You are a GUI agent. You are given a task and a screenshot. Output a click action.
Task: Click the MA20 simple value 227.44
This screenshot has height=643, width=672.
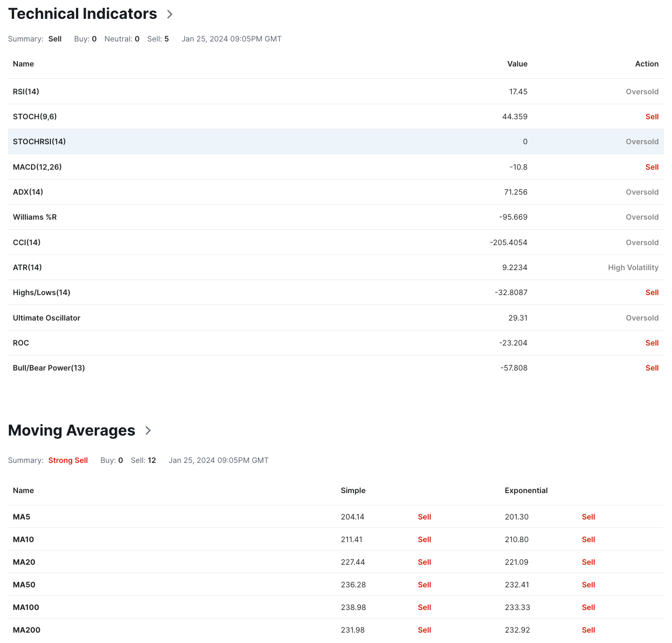click(x=353, y=562)
